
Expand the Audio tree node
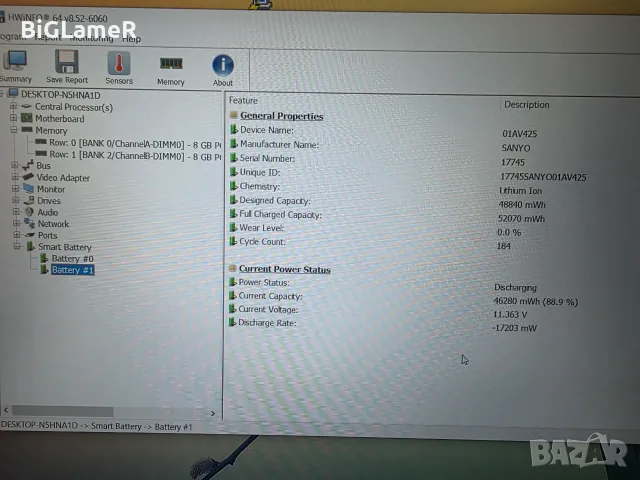pos(16,211)
